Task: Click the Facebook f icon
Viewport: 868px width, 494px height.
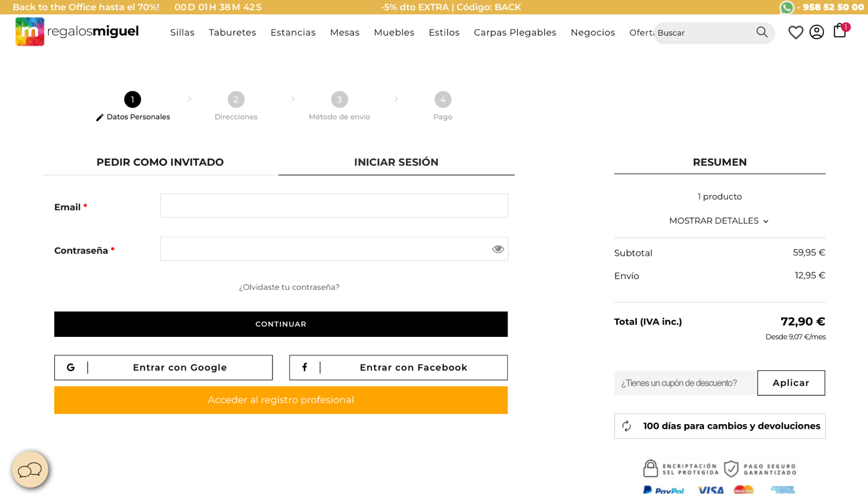Action: pyautogui.click(x=305, y=367)
